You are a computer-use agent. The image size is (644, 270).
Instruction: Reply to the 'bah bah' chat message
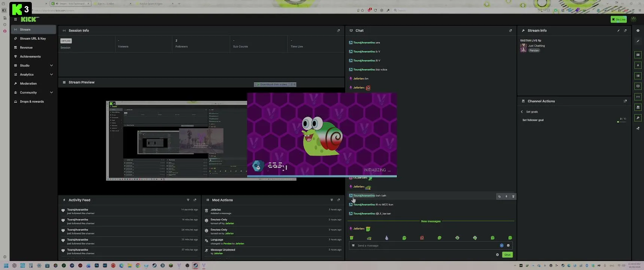[x=499, y=196]
